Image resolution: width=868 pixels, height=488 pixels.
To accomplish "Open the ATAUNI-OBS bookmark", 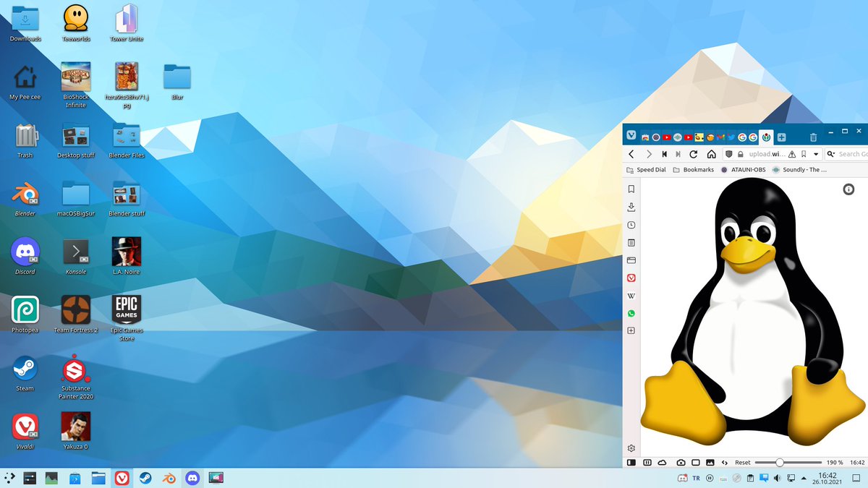I will [x=743, y=170].
